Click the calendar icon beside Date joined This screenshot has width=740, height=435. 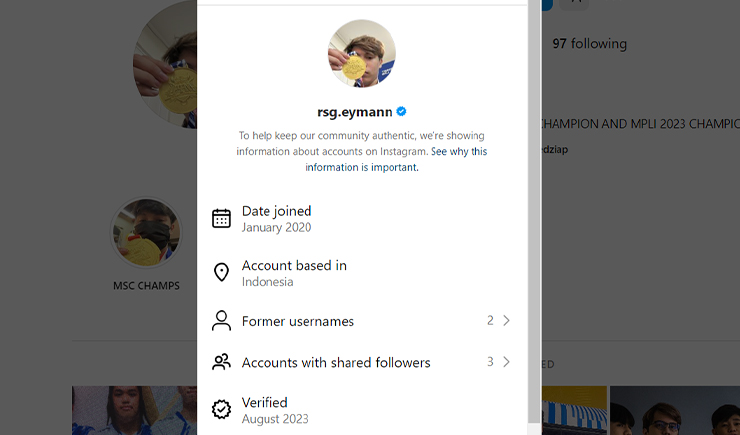point(221,218)
